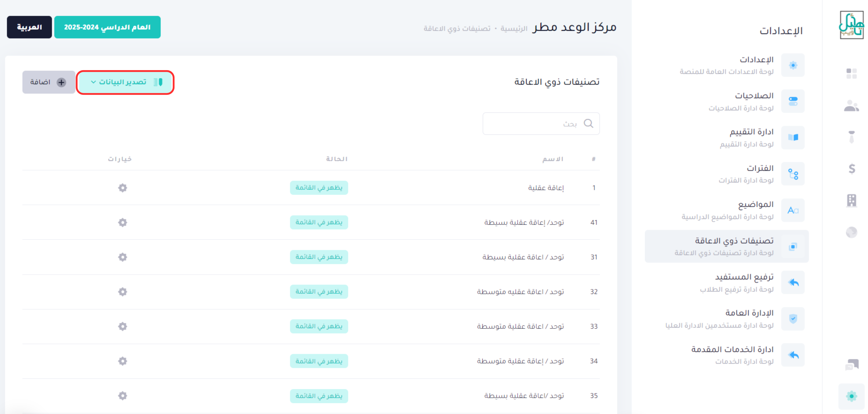
Task: Open options gear for row 31
Action: coord(123,257)
